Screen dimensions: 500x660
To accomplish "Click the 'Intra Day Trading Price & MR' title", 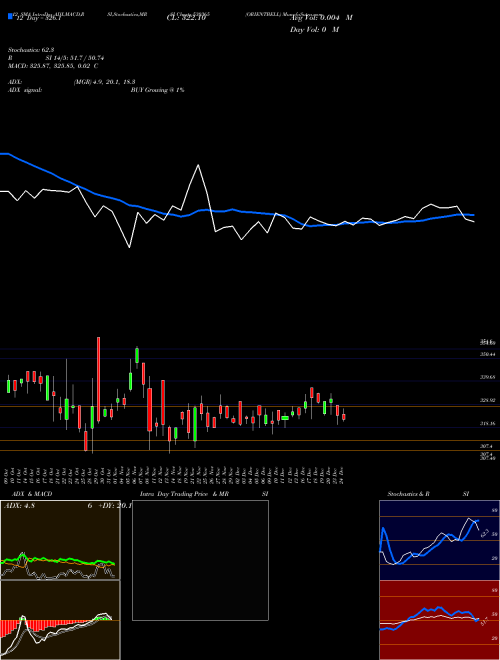I will pyautogui.click(x=184, y=494).
